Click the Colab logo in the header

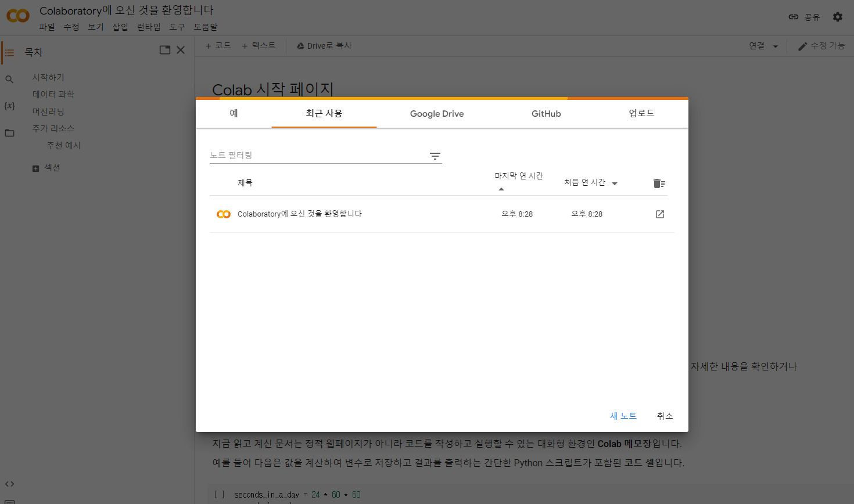click(17, 16)
